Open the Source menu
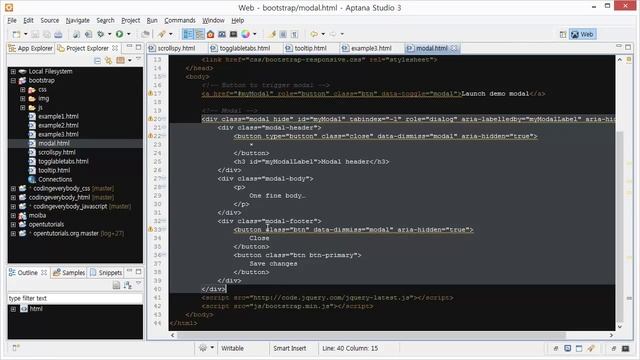The height and width of the screenshot is (360, 640). coord(49,20)
